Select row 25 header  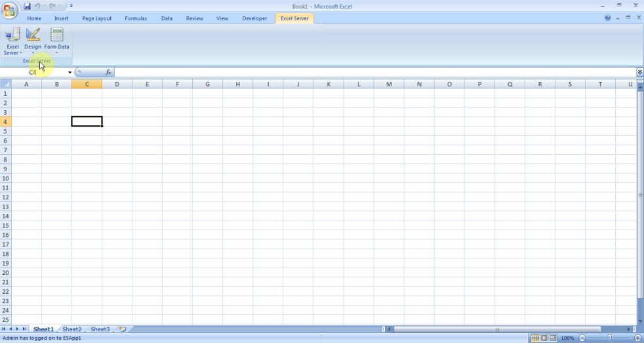(6, 319)
